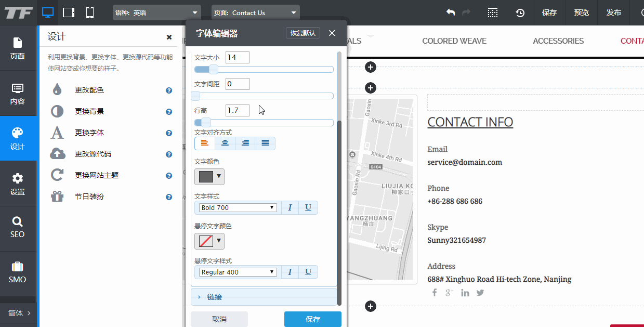This screenshot has width=644, height=327.
Task: Toggle underline for text style
Action: pos(308,207)
